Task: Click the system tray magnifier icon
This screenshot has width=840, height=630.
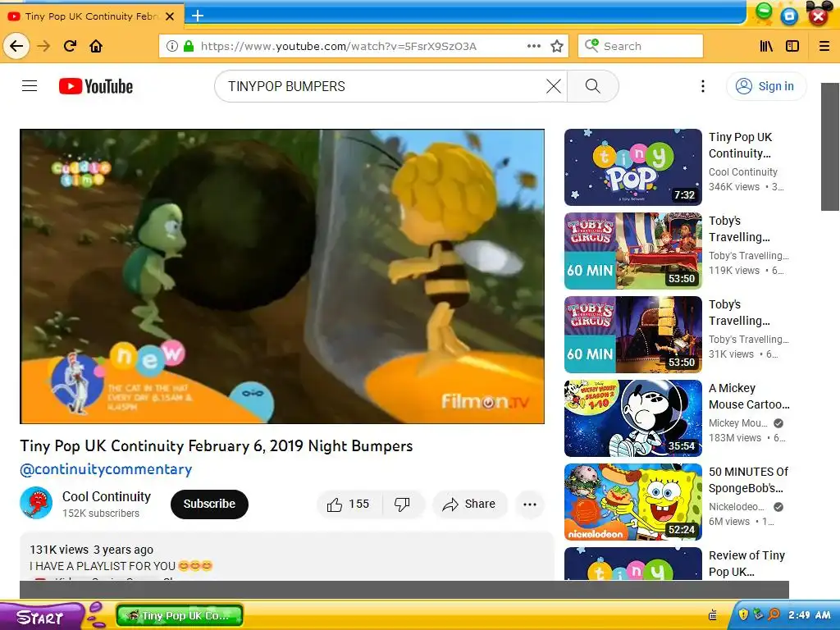Action: pyautogui.click(x=774, y=614)
